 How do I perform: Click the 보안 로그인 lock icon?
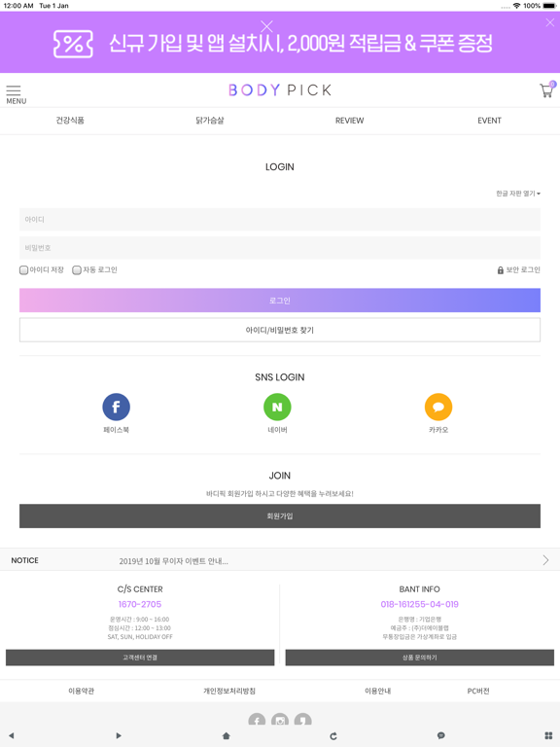click(x=501, y=270)
